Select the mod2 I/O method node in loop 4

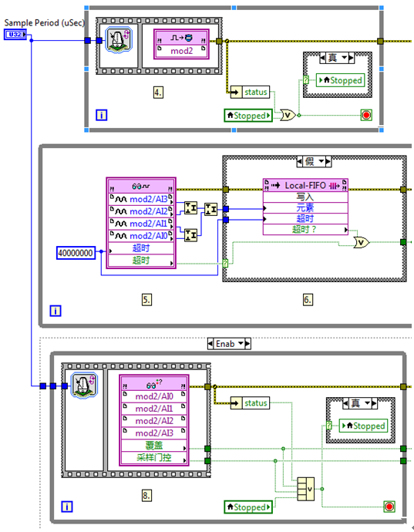tap(181, 44)
